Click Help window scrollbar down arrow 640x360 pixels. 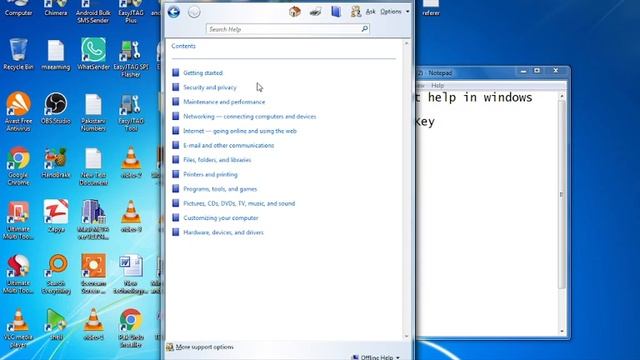406,336
